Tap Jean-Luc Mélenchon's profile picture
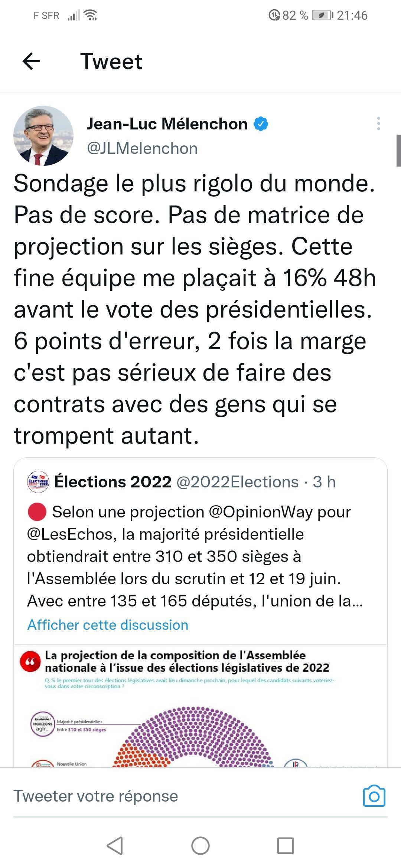The height and width of the screenshot is (868, 401). click(x=43, y=136)
